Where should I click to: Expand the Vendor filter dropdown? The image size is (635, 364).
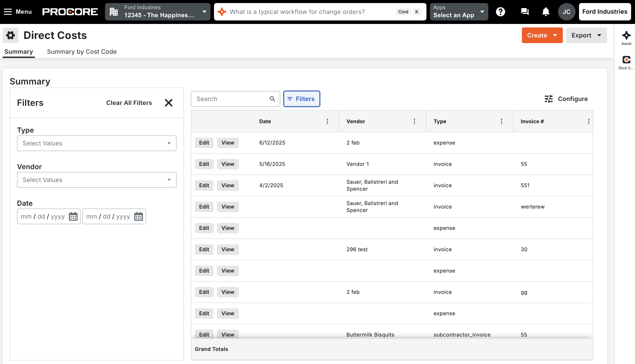click(97, 180)
